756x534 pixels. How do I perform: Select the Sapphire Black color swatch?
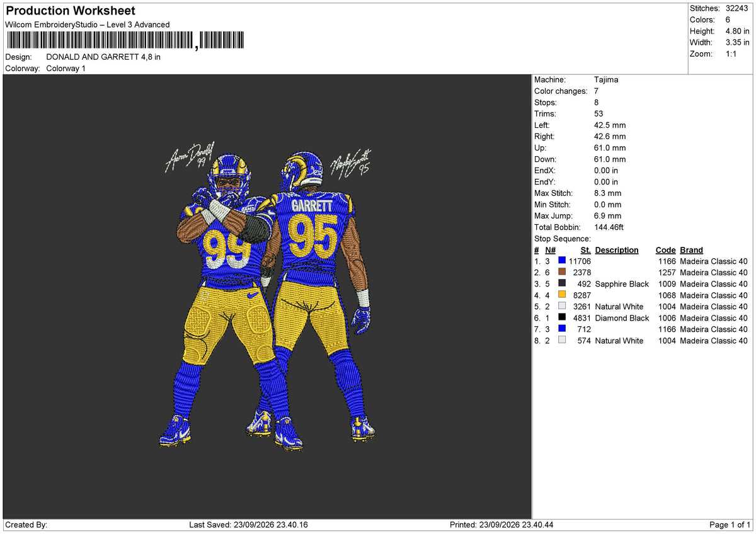point(562,283)
